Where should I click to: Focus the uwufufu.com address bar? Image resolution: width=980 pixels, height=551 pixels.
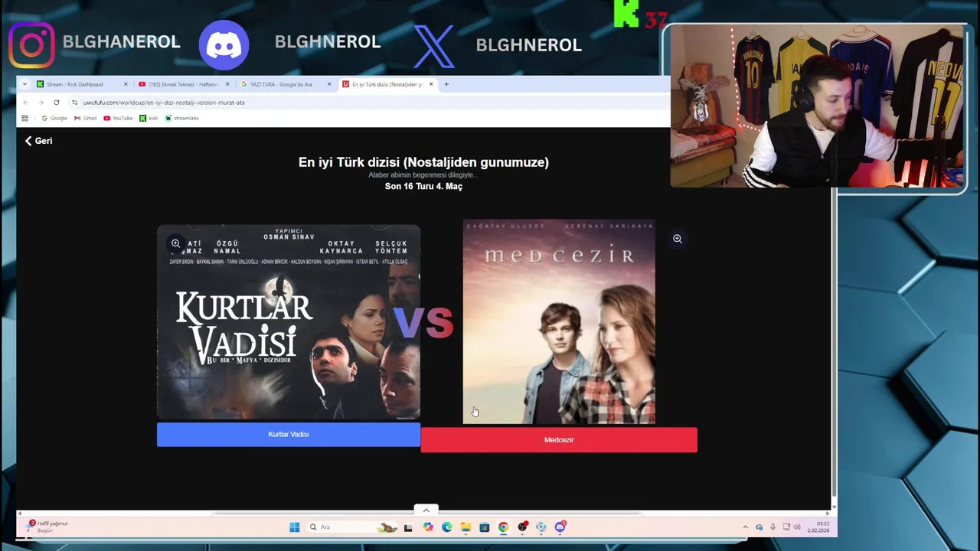(x=367, y=103)
